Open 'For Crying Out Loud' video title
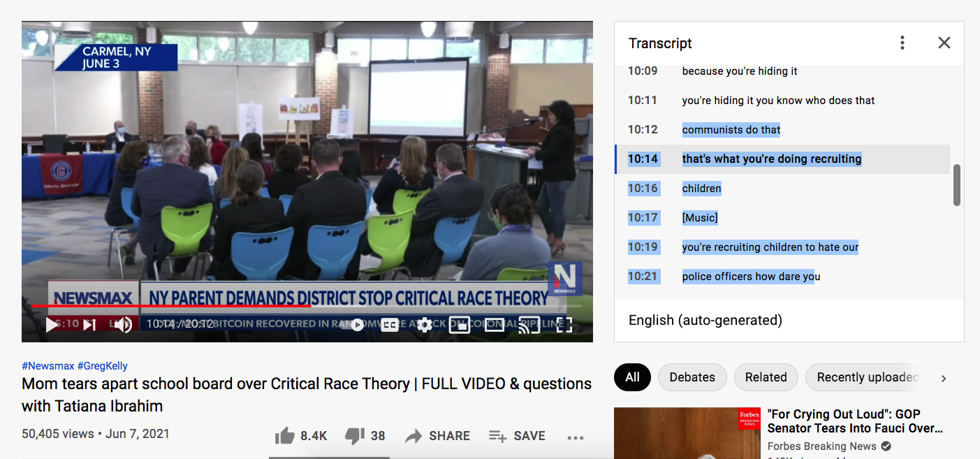Viewport: 980px width, 459px height. pos(855,421)
